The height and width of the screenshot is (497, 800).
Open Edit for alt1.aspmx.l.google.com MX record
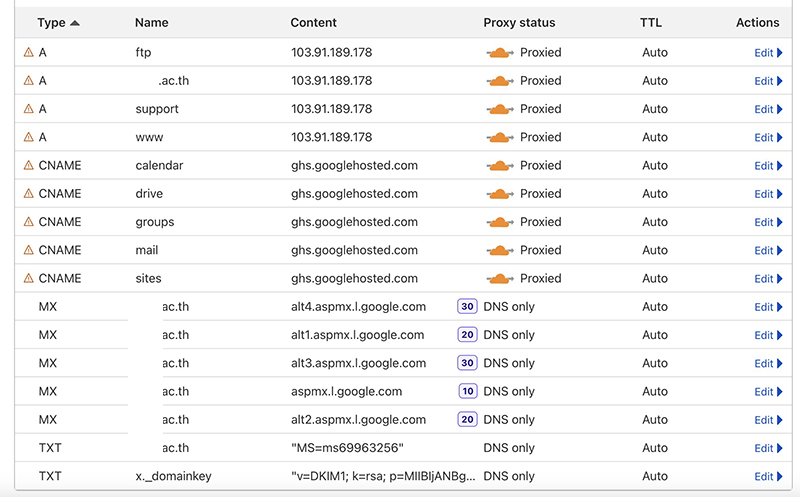tap(768, 336)
